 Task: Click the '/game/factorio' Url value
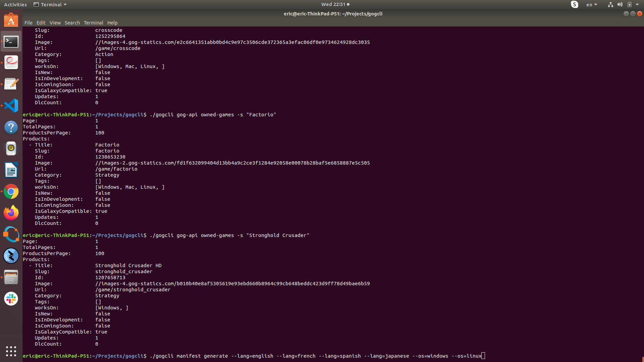[116, 169]
